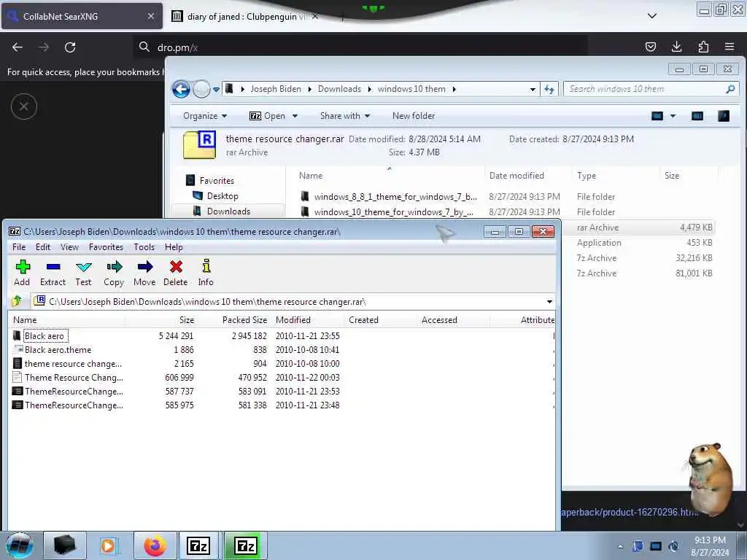Click the Copy toolbar icon in 7-Zip
Viewport: 747px width, 560px height.
(114, 273)
